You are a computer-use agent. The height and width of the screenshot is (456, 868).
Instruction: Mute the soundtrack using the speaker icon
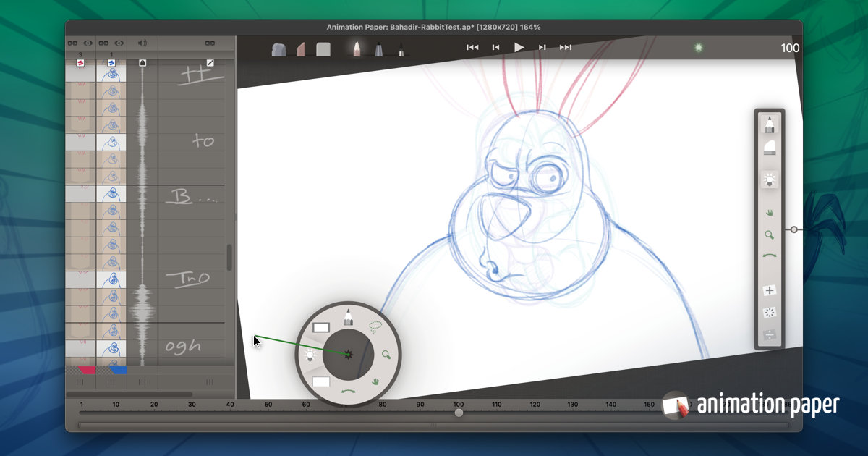click(142, 43)
